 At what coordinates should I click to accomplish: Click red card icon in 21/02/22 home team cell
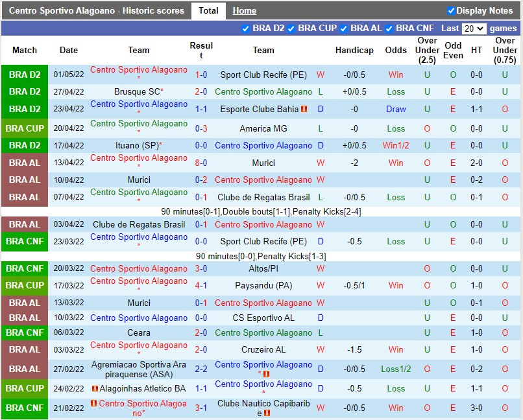coord(95,404)
